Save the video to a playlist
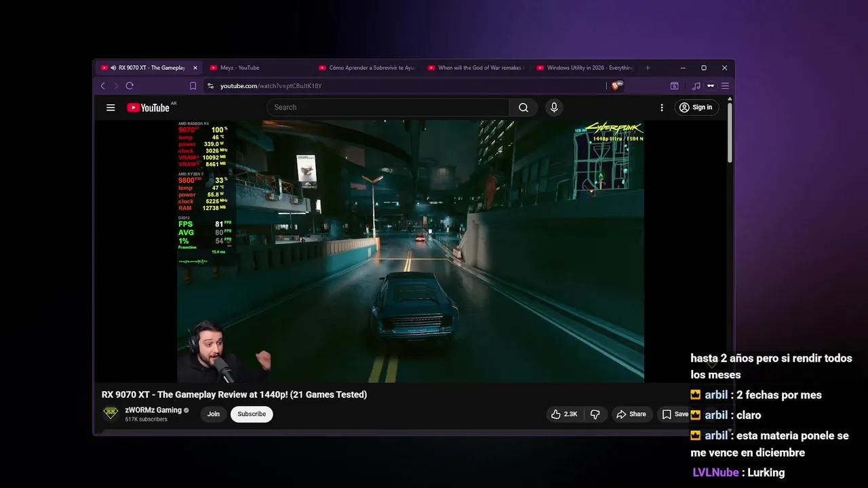This screenshot has width=868, height=488. coord(675,414)
